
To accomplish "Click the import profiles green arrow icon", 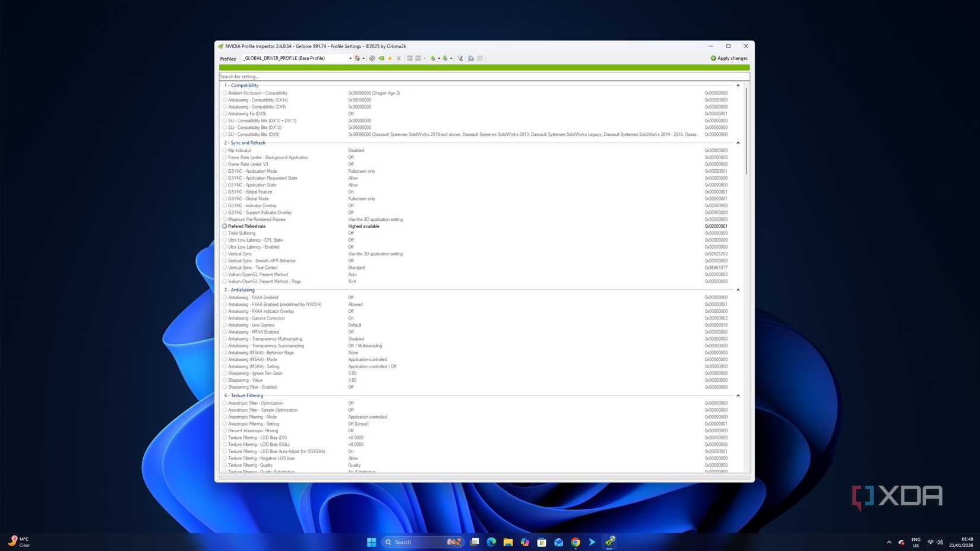I will pos(445,58).
